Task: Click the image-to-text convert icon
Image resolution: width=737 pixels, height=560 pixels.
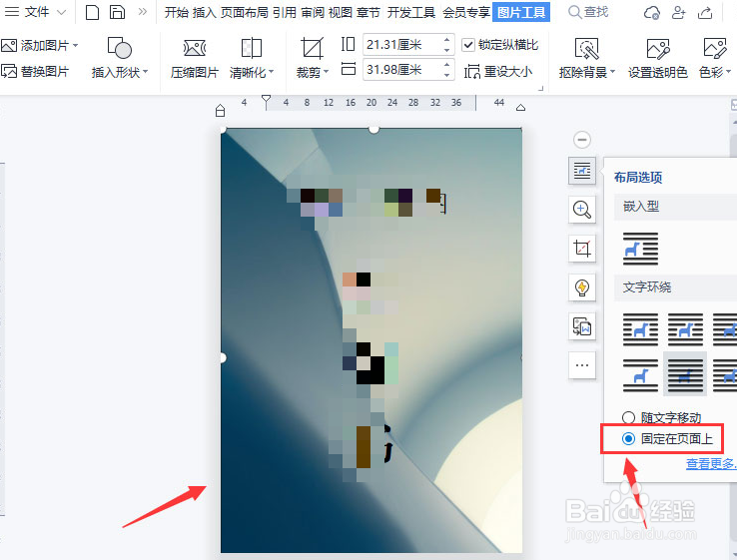Action: click(582, 326)
